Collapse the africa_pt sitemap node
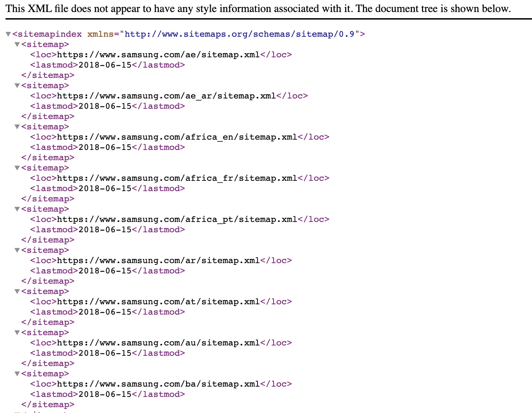Screen dimensions: 532x413 17,209
